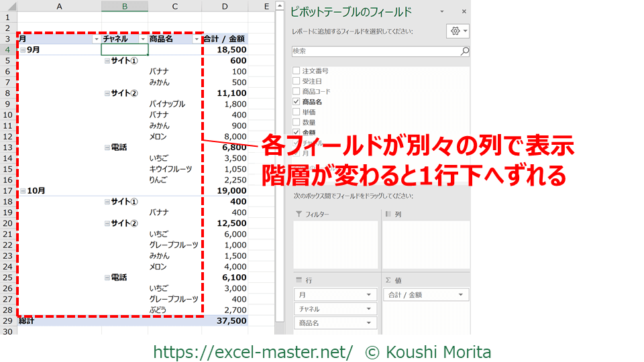The height and width of the screenshot is (362, 644).
Task: Check the 注文番号 field checkbox
Action: coord(296,70)
